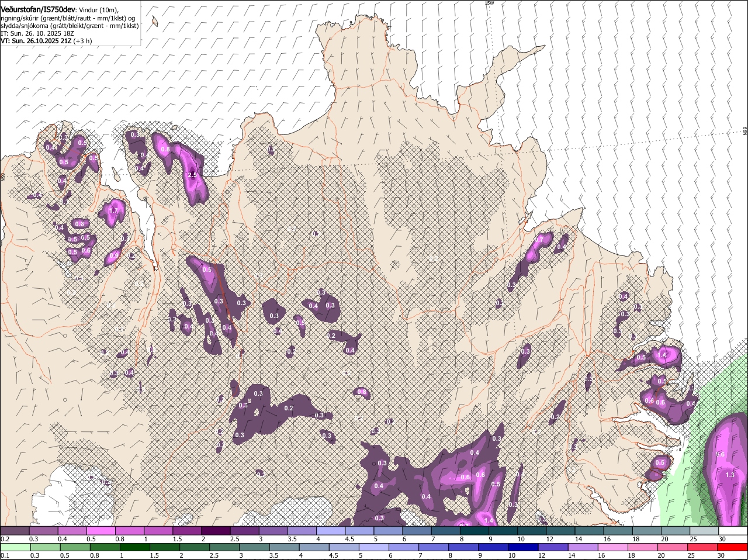Select the 3.5 swatch in the lower scale
This screenshot has width=748, height=560.
pos(285,547)
